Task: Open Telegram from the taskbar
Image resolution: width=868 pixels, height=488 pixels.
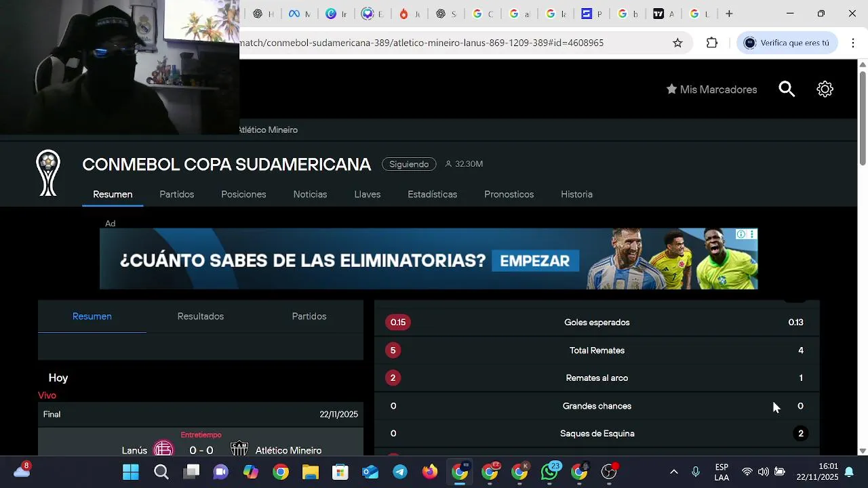Action: coord(400,472)
